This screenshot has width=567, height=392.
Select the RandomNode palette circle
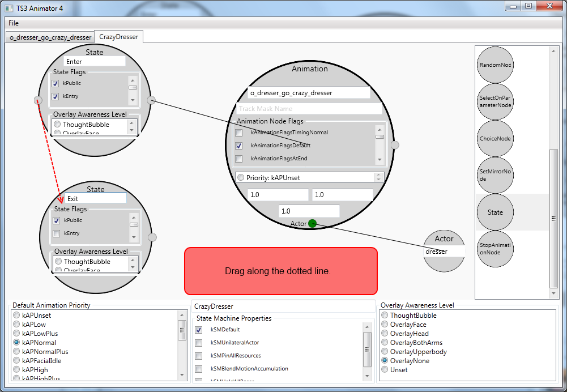[x=495, y=65]
